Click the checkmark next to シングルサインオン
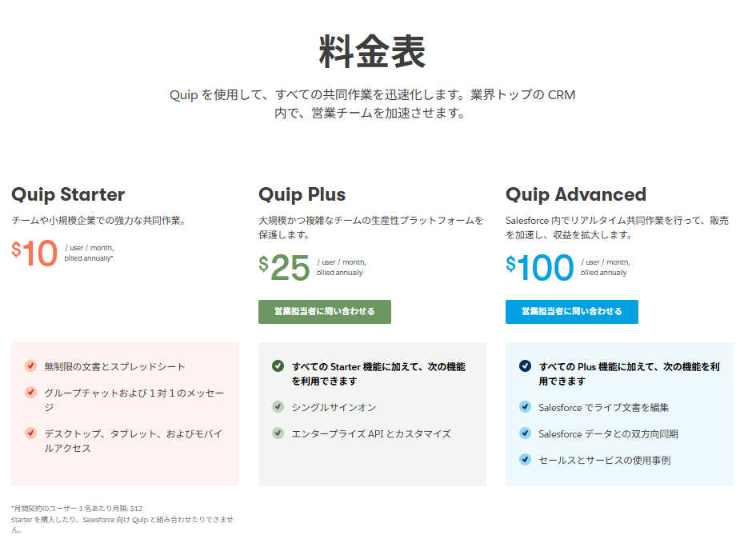 pos(278,406)
